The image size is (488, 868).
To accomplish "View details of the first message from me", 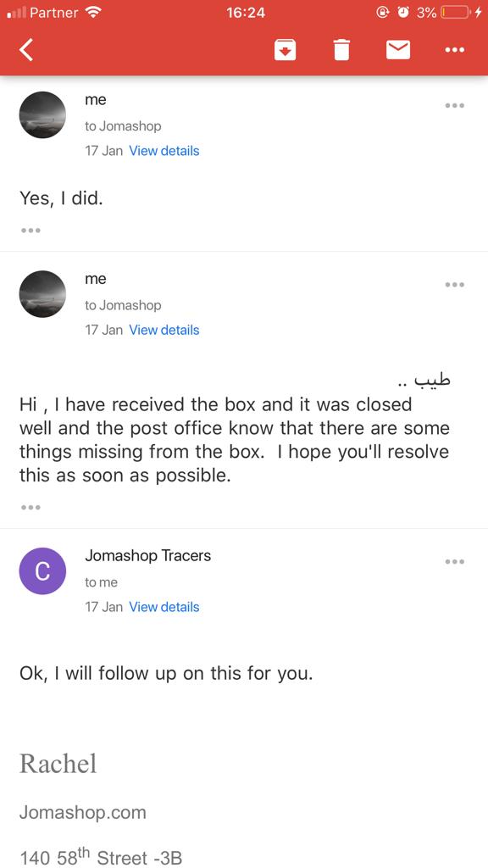I will [164, 151].
